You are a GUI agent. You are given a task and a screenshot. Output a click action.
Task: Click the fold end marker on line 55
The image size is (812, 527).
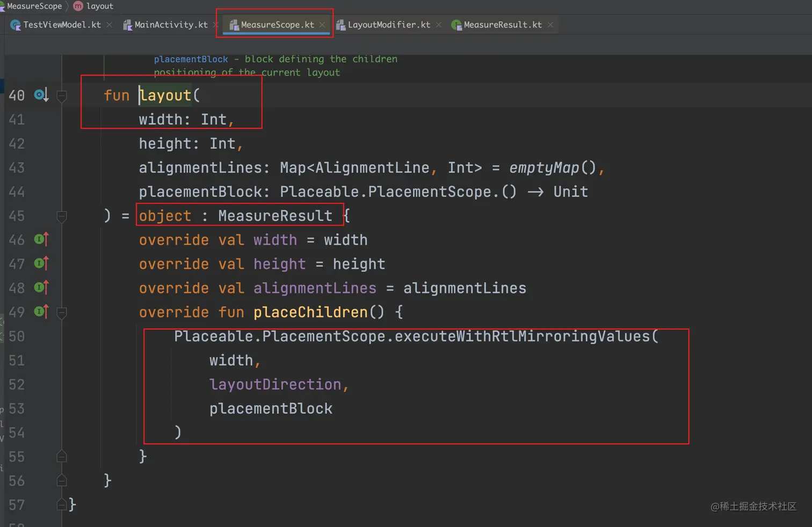[x=62, y=456]
